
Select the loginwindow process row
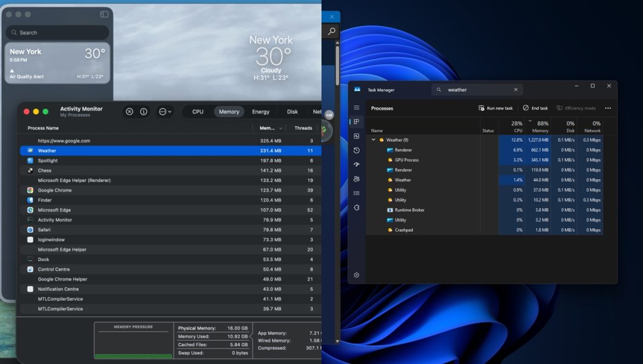pyautogui.click(x=170, y=240)
